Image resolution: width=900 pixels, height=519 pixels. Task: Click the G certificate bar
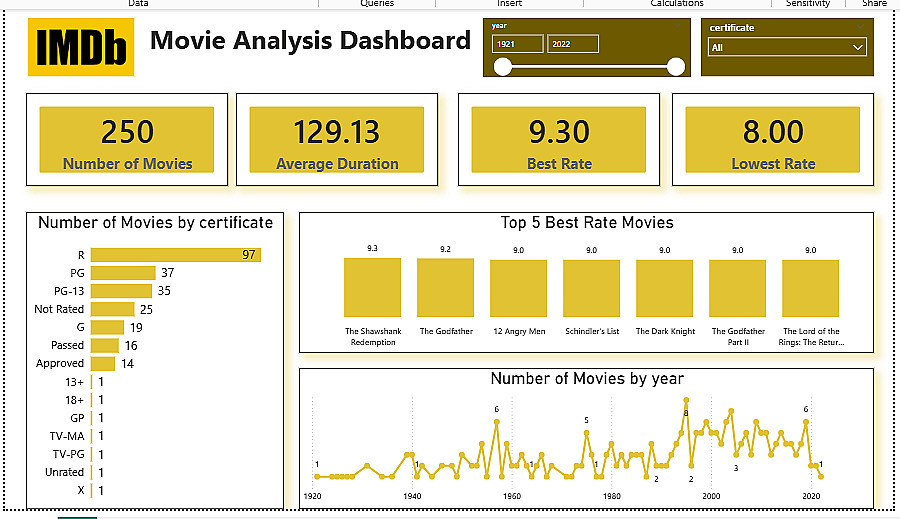(107, 327)
